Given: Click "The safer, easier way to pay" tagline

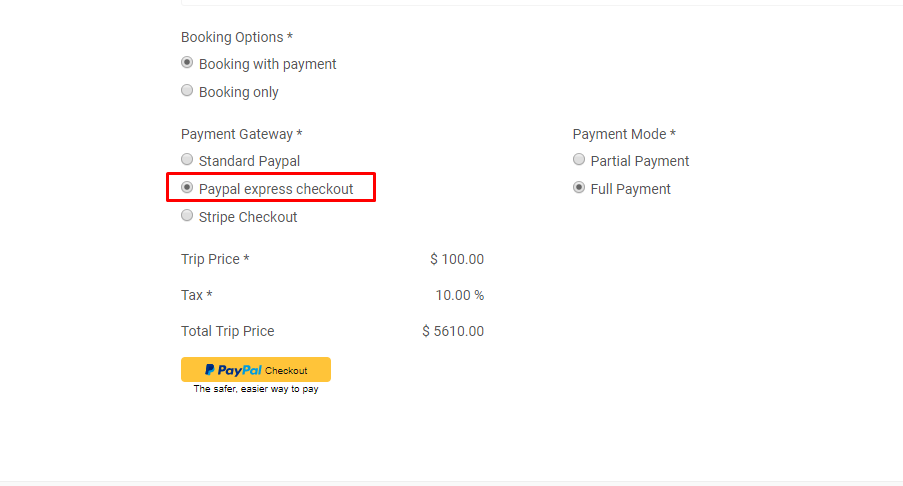Looking at the screenshot, I should point(256,389).
